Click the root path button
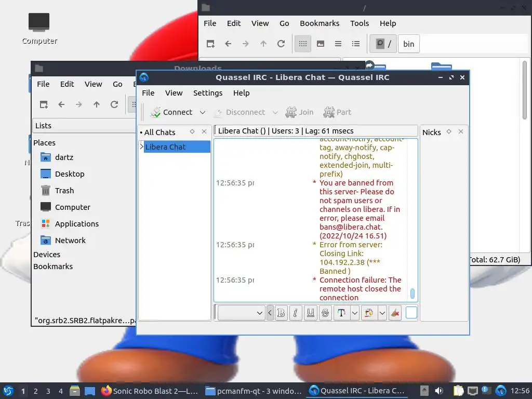The width and height of the screenshot is (532, 399). pos(383,44)
